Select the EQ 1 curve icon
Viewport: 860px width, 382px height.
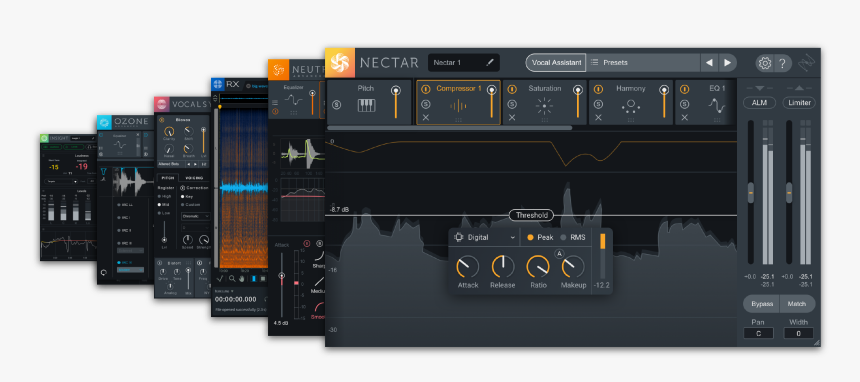(x=716, y=105)
